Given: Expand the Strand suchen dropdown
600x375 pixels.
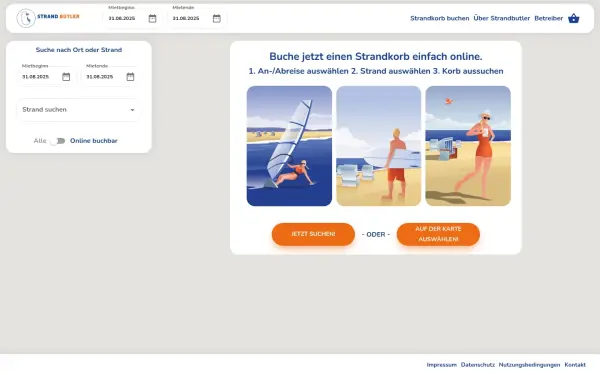Looking at the screenshot, I should tap(78, 110).
